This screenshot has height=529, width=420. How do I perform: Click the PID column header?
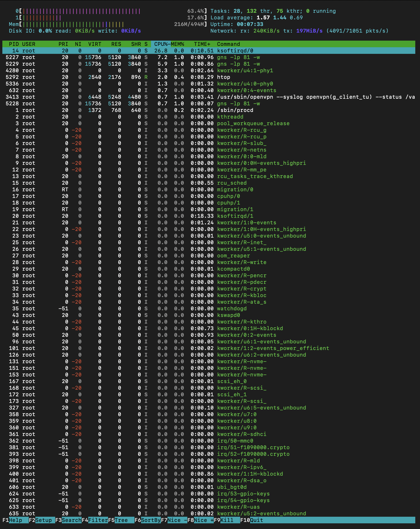click(14, 44)
